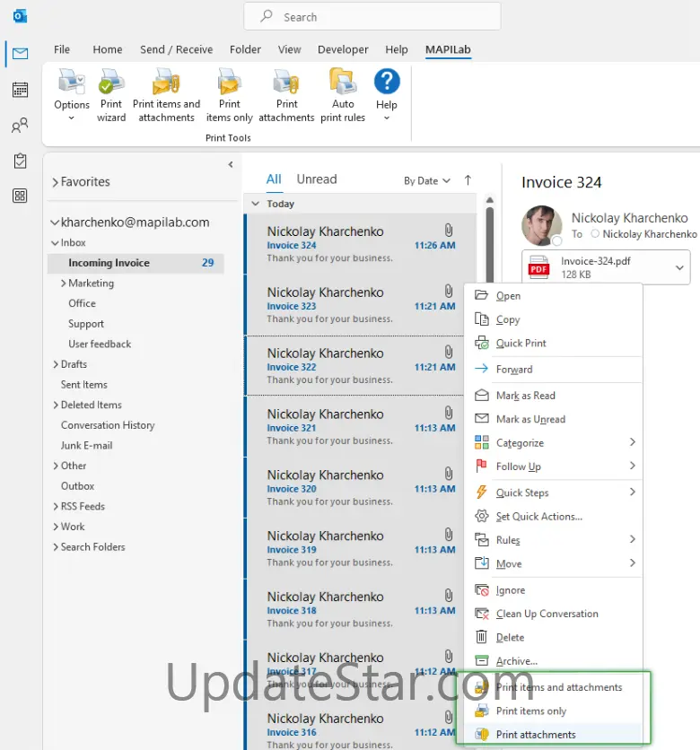700x750 pixels.
Task: Open the Tasks sidebar icon
Action: (20, 161)
